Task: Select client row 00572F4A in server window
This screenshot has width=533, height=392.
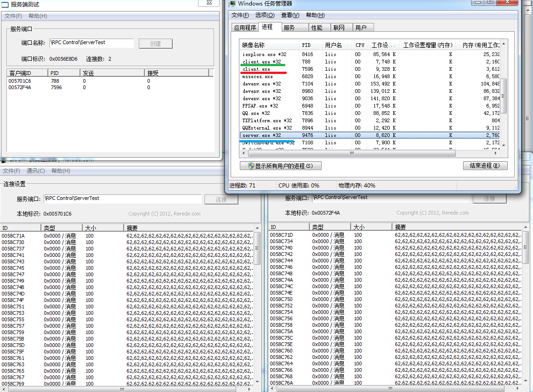Action: [x=109, y=87]
